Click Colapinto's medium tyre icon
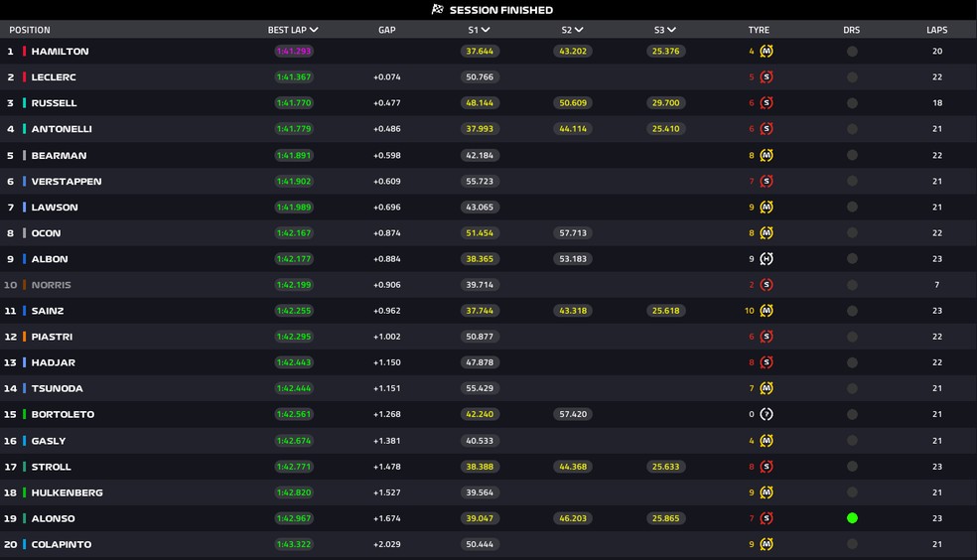This screenshot has width=977, height=560. tap(767, 544)
